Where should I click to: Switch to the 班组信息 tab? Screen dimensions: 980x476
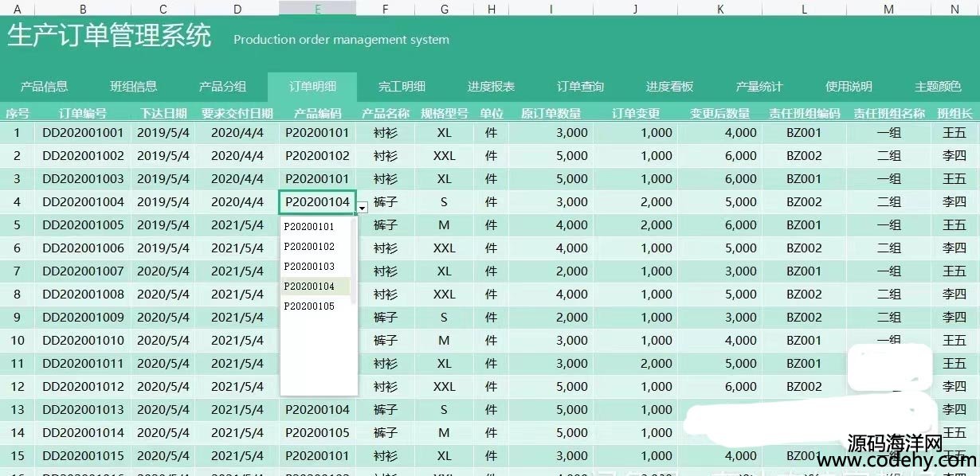(133, 87)
